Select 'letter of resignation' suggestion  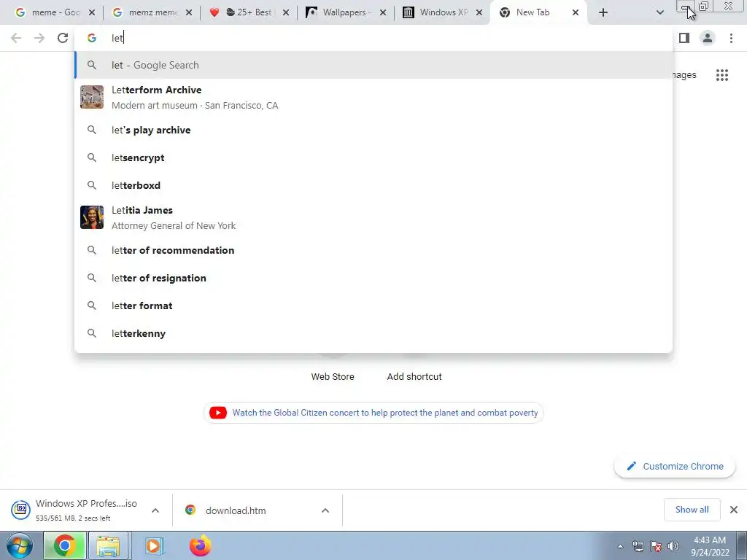tap(373, 278)
